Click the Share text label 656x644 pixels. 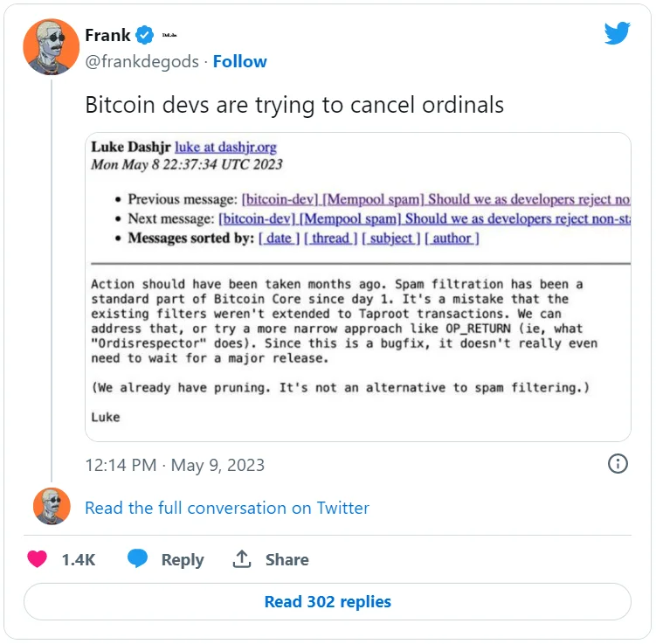[287, 560]
